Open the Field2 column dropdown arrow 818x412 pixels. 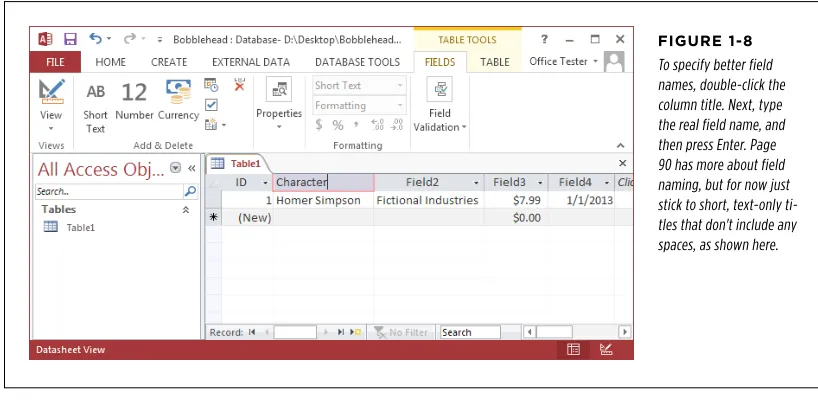point(476,183)
